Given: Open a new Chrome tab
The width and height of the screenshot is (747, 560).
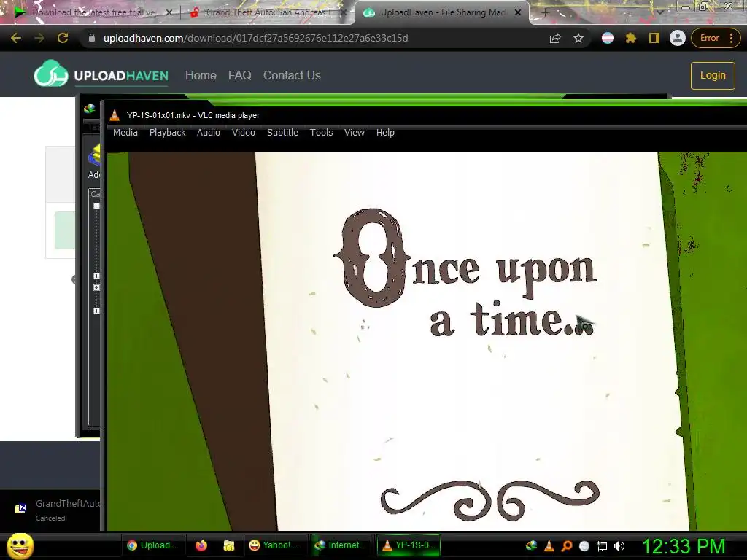Looking at the screenshot, I should [546, 12].
